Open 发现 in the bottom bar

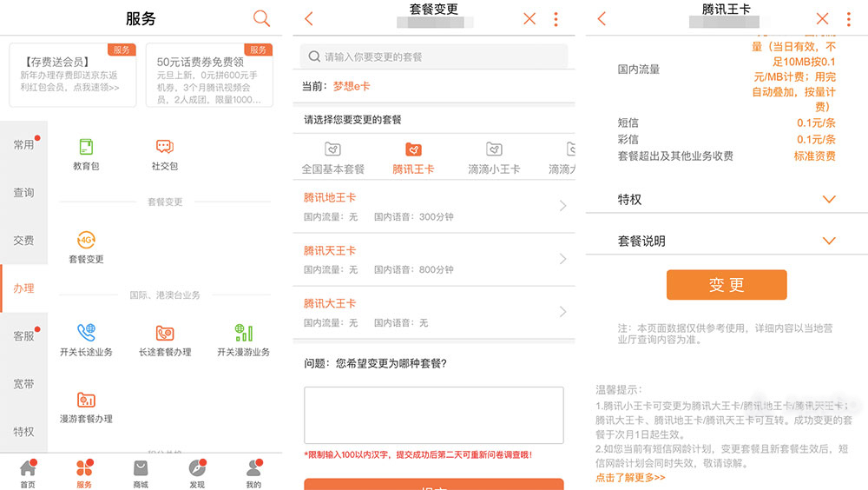click(x=197, y=473)
